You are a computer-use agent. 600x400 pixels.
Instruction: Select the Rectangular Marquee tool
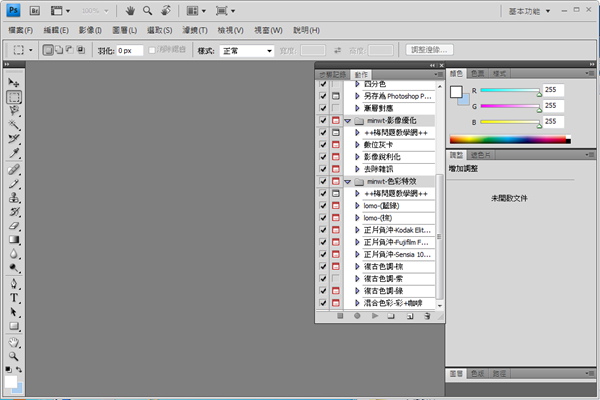click(14, 97)
